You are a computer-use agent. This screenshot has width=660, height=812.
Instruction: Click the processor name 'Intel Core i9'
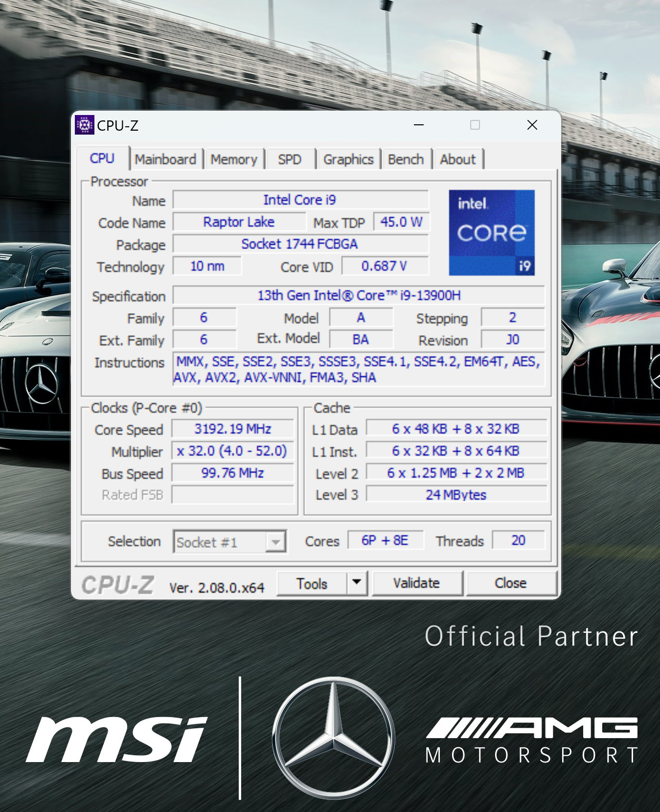[300, 200]
